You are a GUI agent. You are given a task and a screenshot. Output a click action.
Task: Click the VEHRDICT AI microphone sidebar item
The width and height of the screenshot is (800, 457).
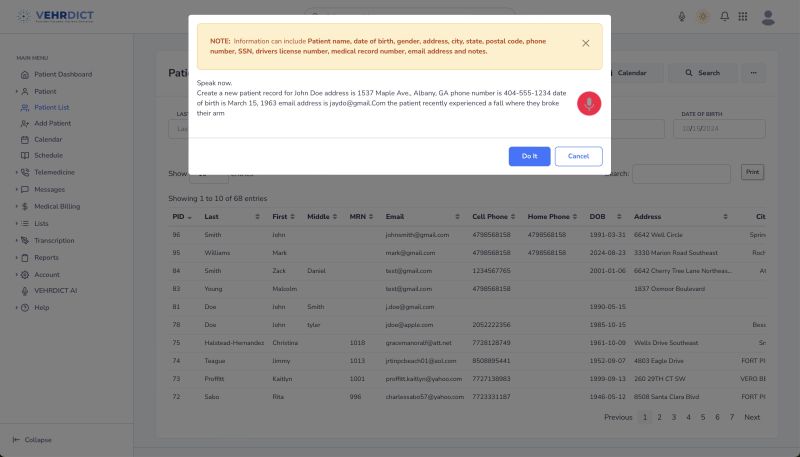click(55, 291)
